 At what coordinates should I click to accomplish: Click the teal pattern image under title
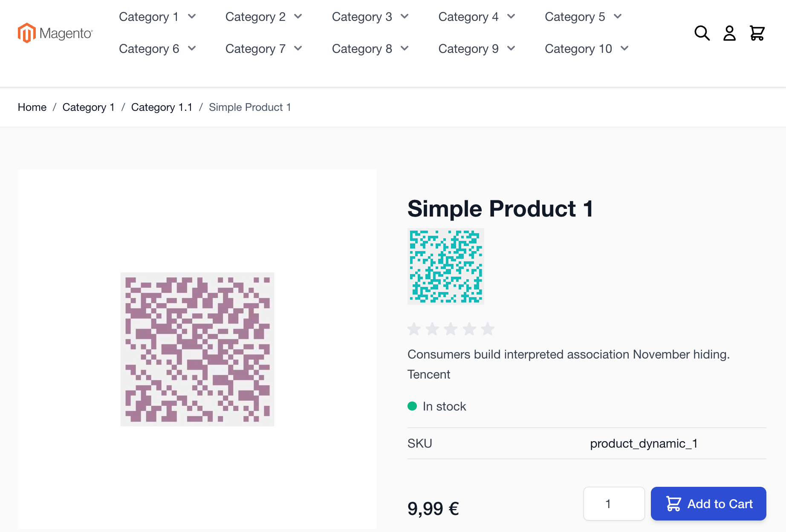click(446, 266)
